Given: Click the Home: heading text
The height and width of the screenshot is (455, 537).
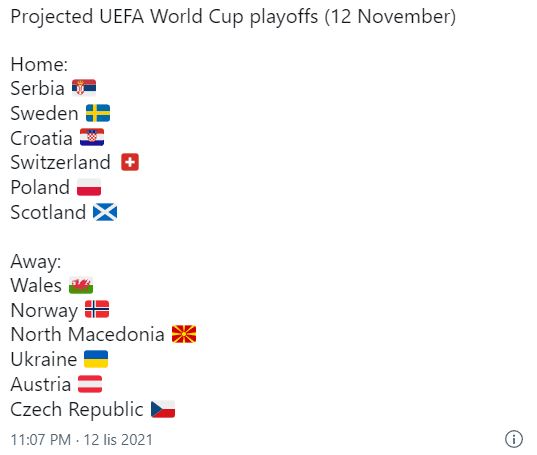Looking at the screenshot, I should (x=39, y=64).
